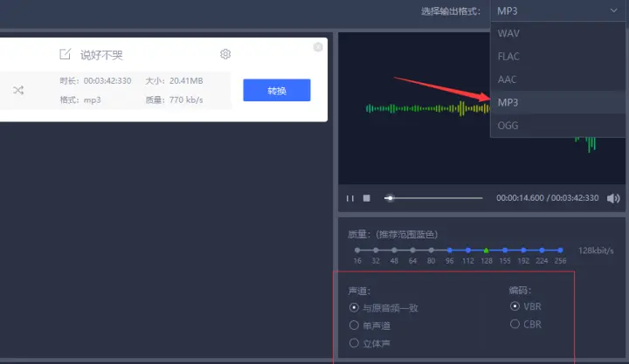Click the 编码 label
The image size is (629, 364).
(521, 290)
